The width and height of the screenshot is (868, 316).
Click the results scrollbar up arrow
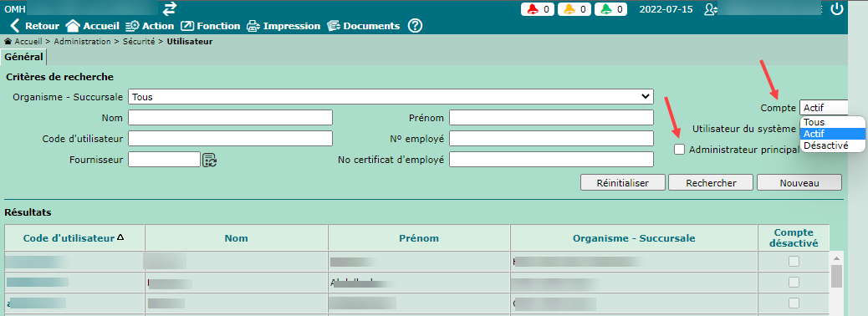point(836,257)
